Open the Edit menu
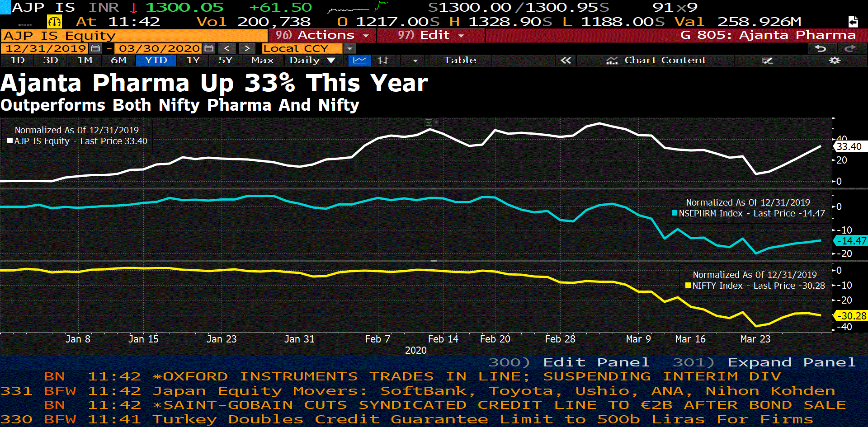The height and width of the screenshot is (427, 868). coord(431,35)
